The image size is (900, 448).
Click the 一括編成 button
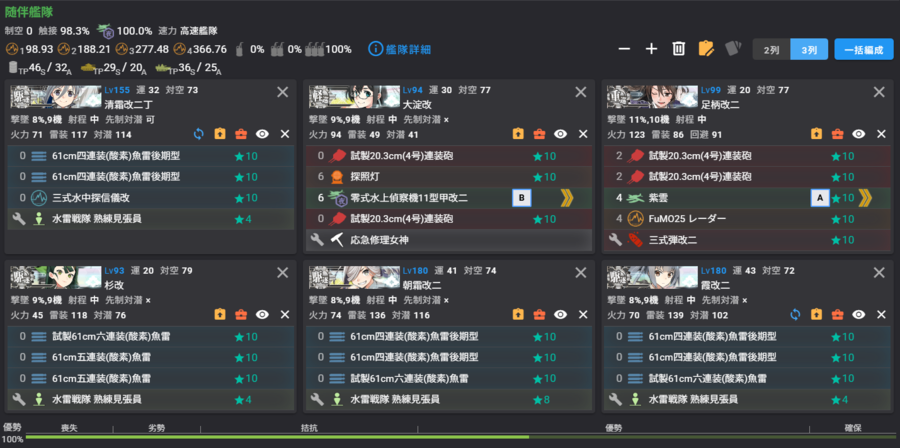click(864, 49)
